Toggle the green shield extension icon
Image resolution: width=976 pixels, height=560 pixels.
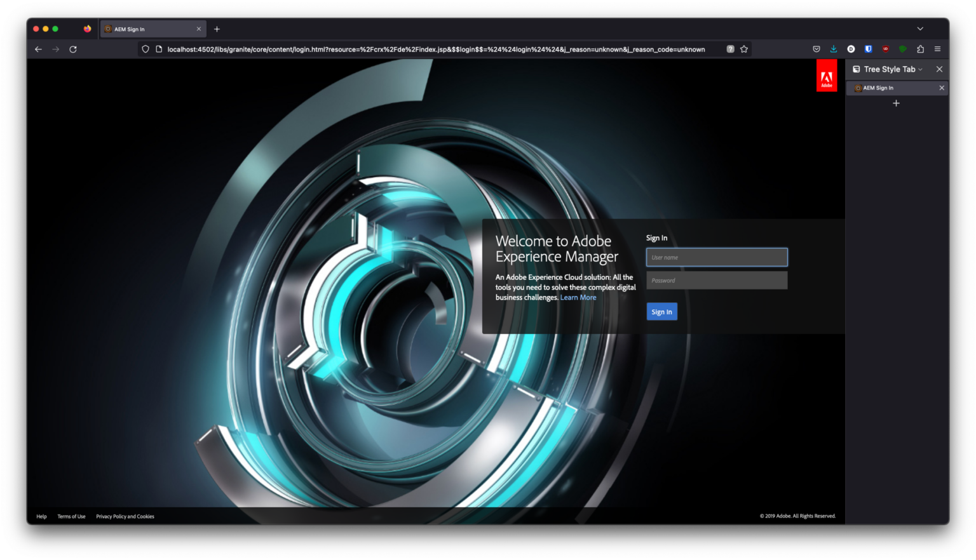tap(903, 49)
